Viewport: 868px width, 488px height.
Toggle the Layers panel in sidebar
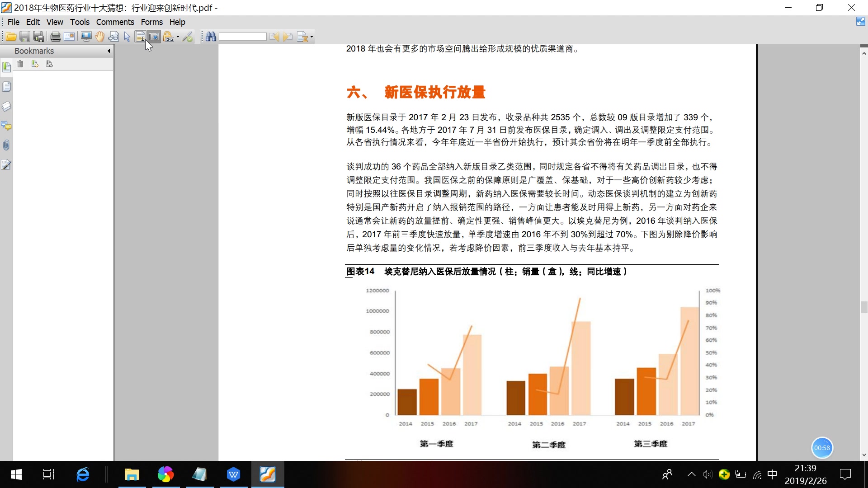(x=7, y=106)
